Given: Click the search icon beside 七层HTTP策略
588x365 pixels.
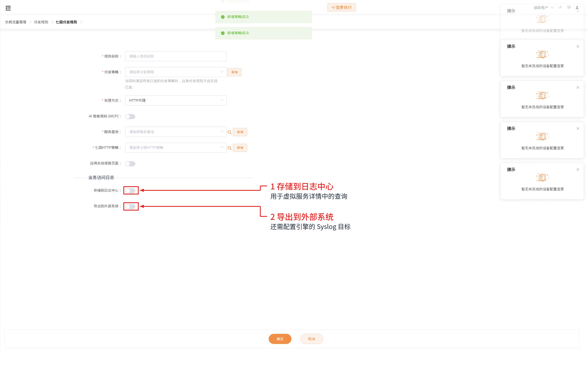Looking at the screenshot, I should click(230, 148).
